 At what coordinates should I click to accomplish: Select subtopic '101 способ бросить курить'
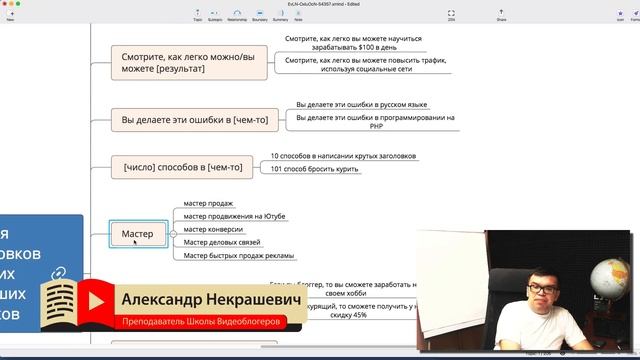click(x=314, y=169)
